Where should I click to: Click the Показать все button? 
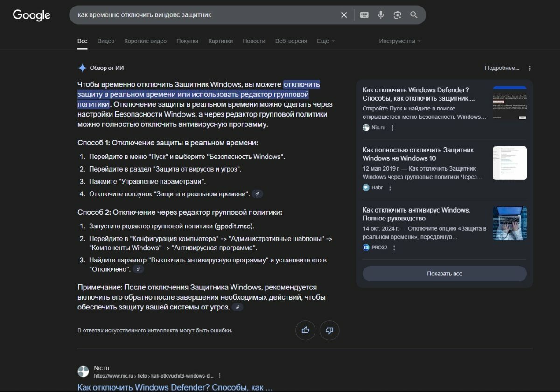445,274
